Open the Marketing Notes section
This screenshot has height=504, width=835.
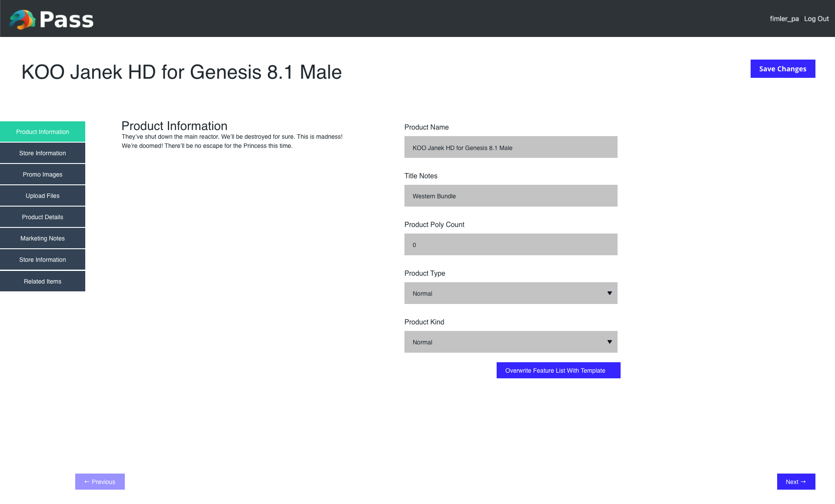[43, 238]
